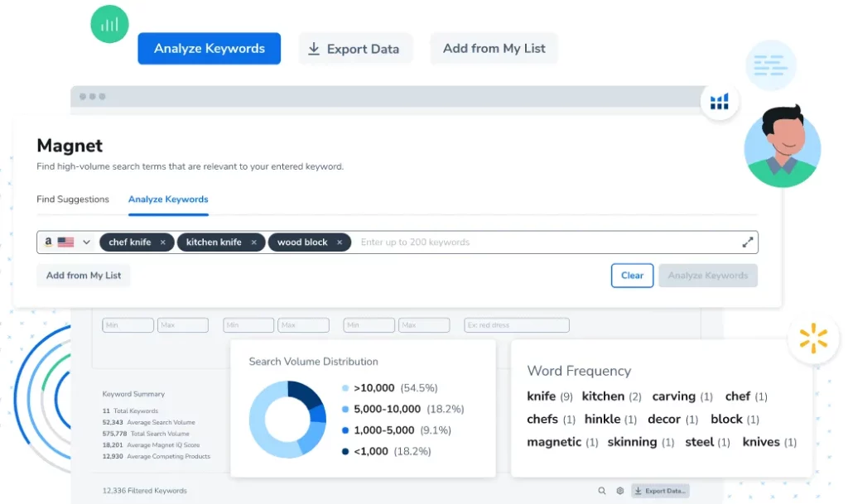
Task: Click the Clear button
Action: click(x=632, y=276)
